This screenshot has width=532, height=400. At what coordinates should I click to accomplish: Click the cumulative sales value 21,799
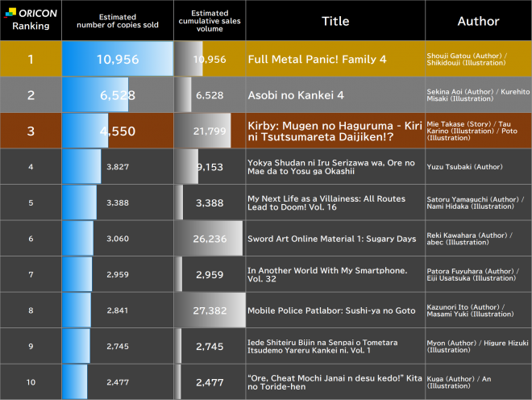point(210,131)
